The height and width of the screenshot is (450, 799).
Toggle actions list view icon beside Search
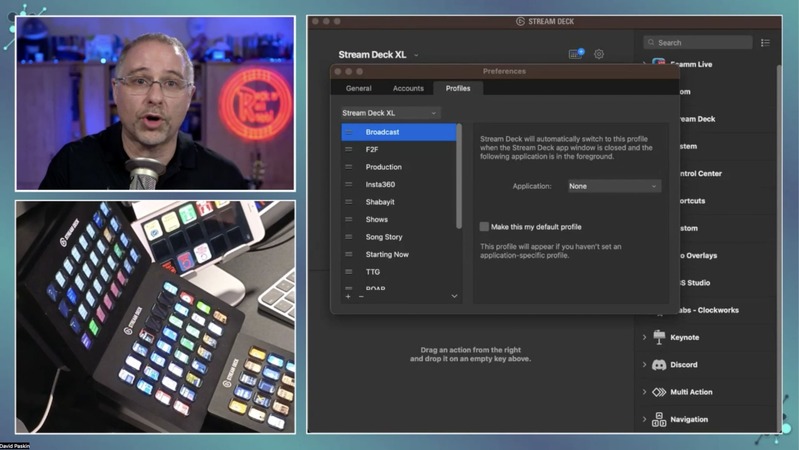click(765, 43)
